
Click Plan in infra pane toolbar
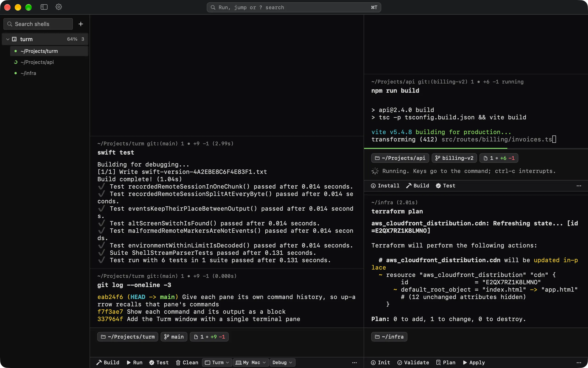[446, 362]
